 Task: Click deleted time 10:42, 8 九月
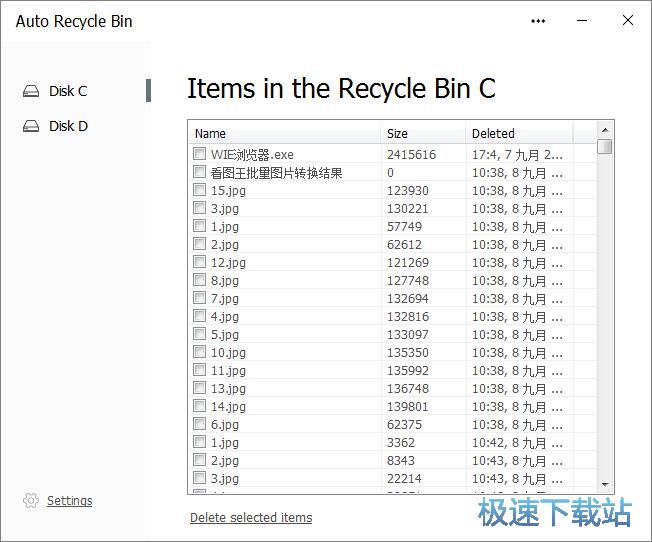(517, 443)
